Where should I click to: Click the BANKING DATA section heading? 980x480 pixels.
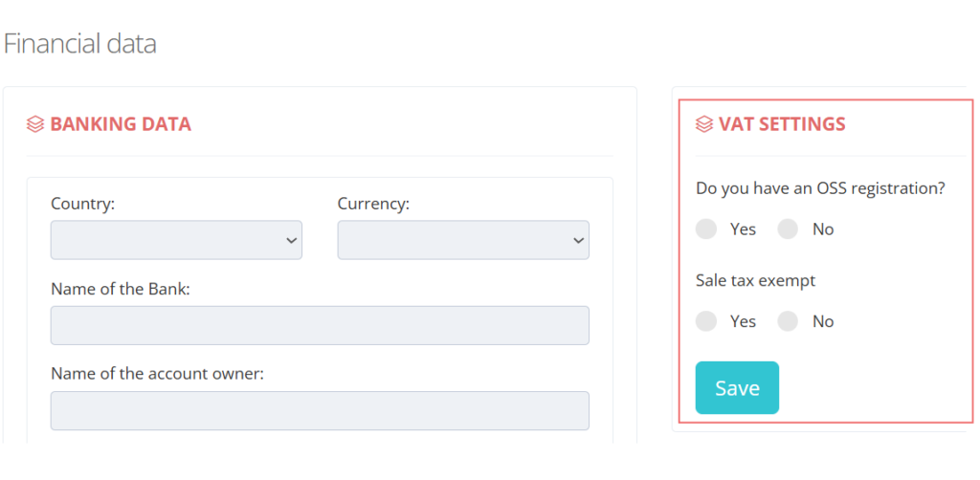121,124
